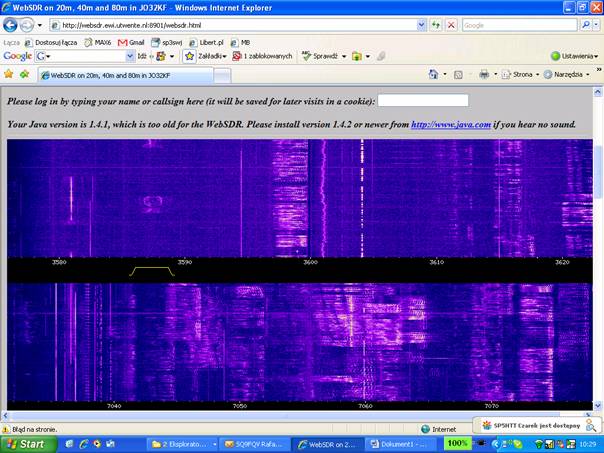This screenshot has height=453, width=604.
Task: Click the Home icon in the command bar
Action: point(434,74)
